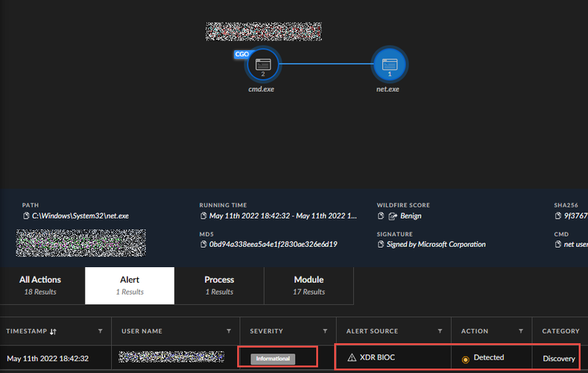This screenshot has width=588, height=373.
Task: Copy the PATH value using its copy icon
Action: click(26, 216)
